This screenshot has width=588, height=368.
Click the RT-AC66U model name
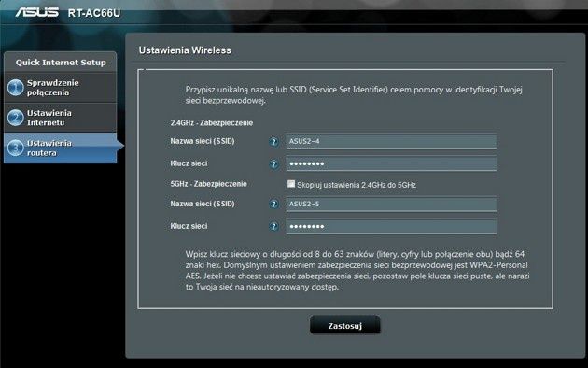94,13
